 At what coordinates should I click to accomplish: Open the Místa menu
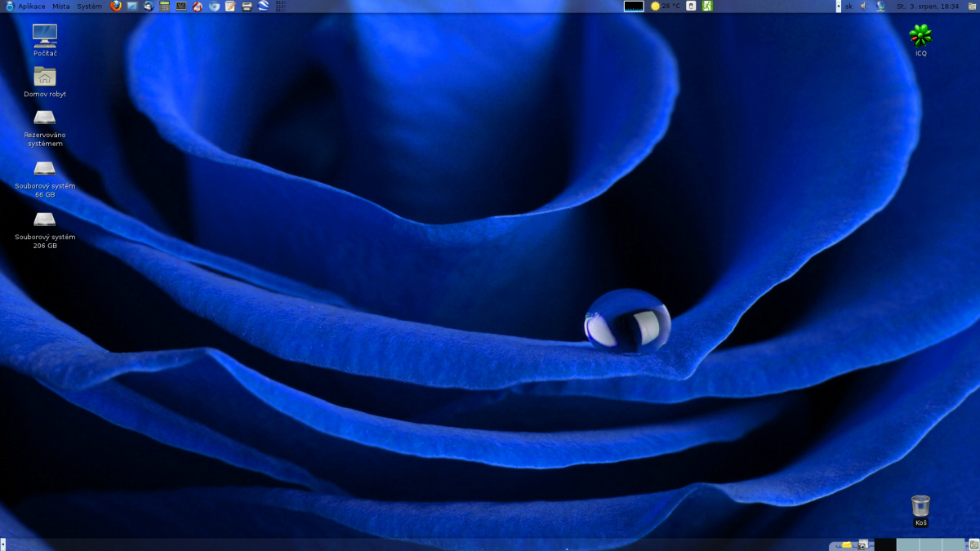tap(61, 6)
